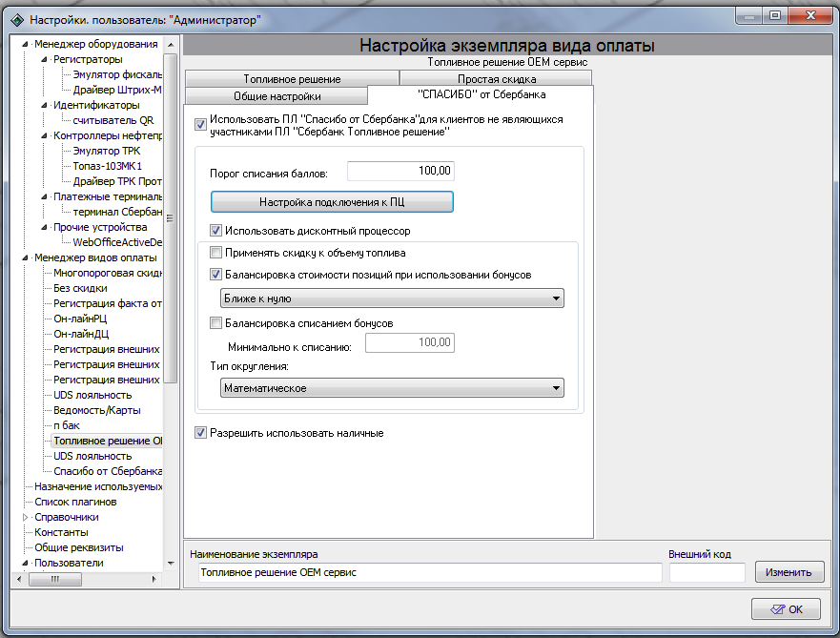840x638 pixels.
Task: Enable the 'Спасибо от Сбербанка' loyalty program checkbox
Action: (200, 125)
